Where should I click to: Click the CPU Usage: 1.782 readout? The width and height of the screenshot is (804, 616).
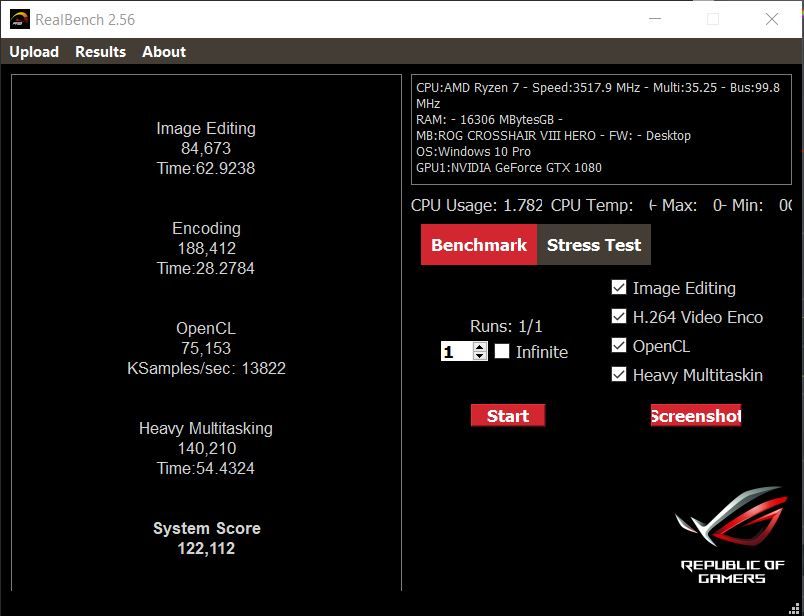(477, 206)
